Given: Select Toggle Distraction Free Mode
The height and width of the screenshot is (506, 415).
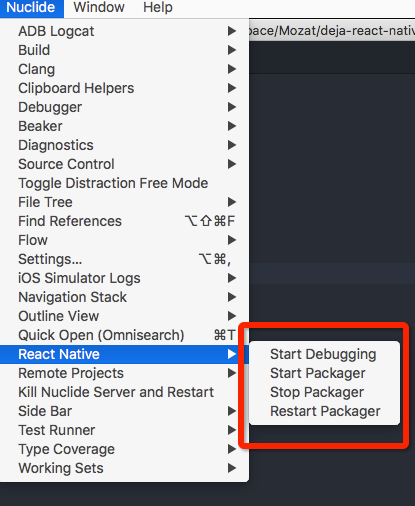Looking at the screenshot, I should tap(124, 183).
